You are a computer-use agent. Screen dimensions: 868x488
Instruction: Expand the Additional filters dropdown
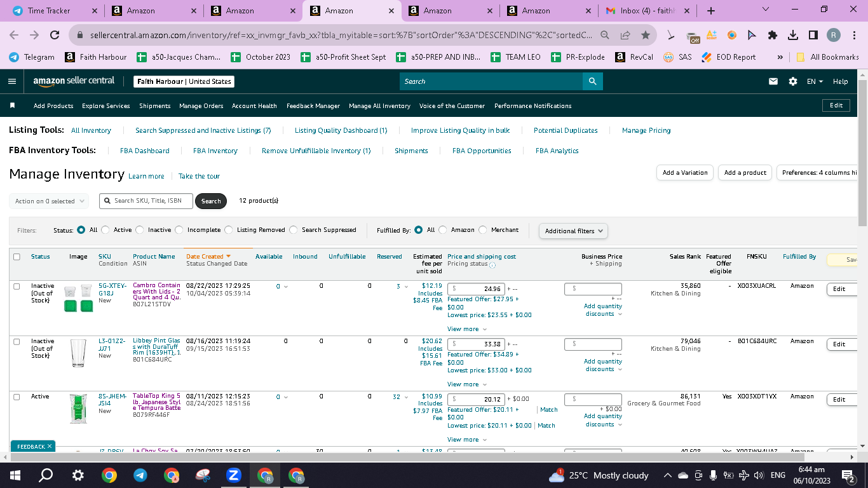pos(573,231)
